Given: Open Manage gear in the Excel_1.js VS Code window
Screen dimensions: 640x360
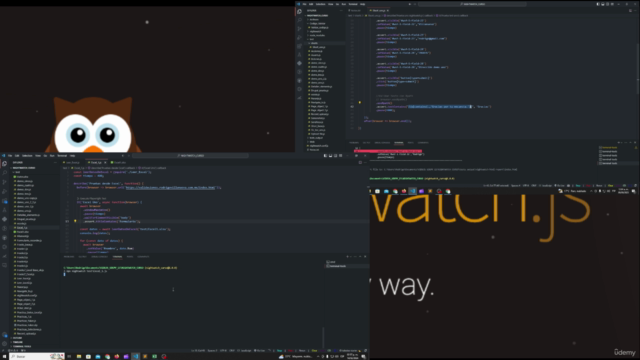Looking at the screenshot, I should (4, 344).
